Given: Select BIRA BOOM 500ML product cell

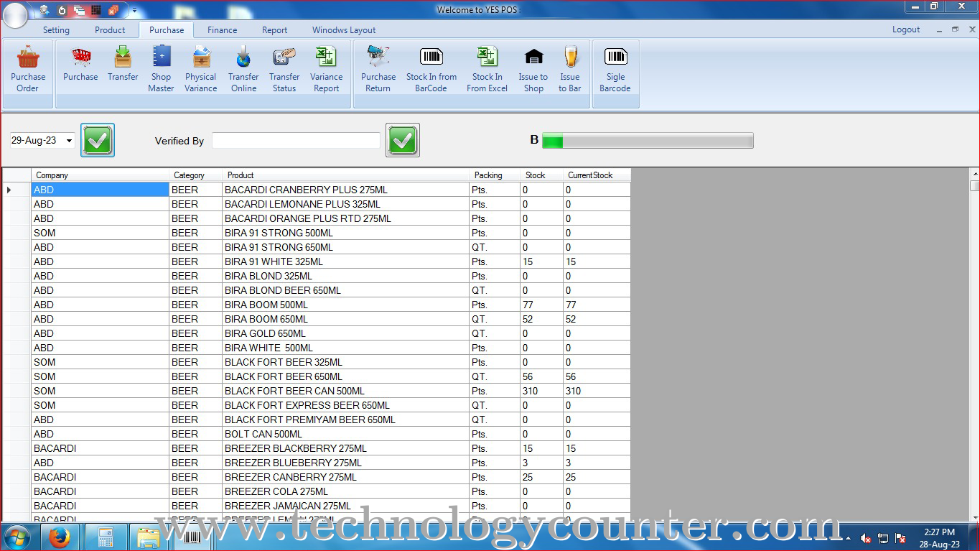Looking at the screenshot, I should tap(346, 305).
